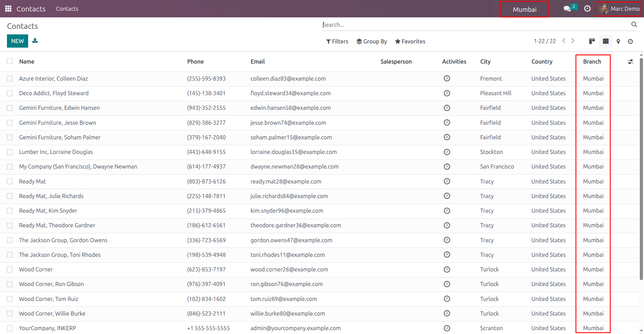
Task: Open the apps grid menu icon
Action: 8,9
